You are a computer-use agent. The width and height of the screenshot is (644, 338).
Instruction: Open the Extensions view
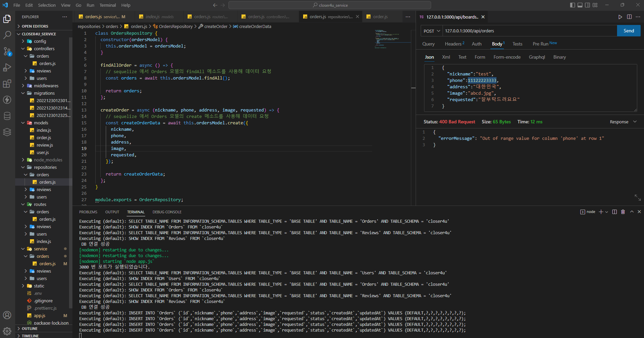[x=7, y=84]
